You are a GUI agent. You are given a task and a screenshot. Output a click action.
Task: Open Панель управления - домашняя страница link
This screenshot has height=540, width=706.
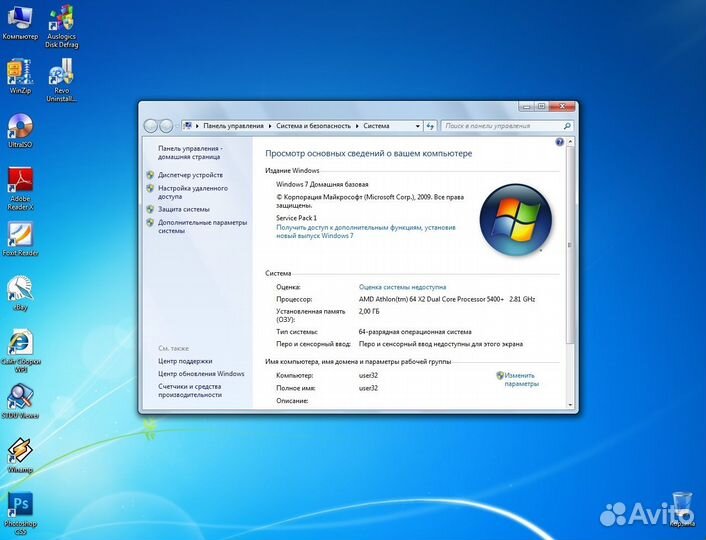(190, 152)
